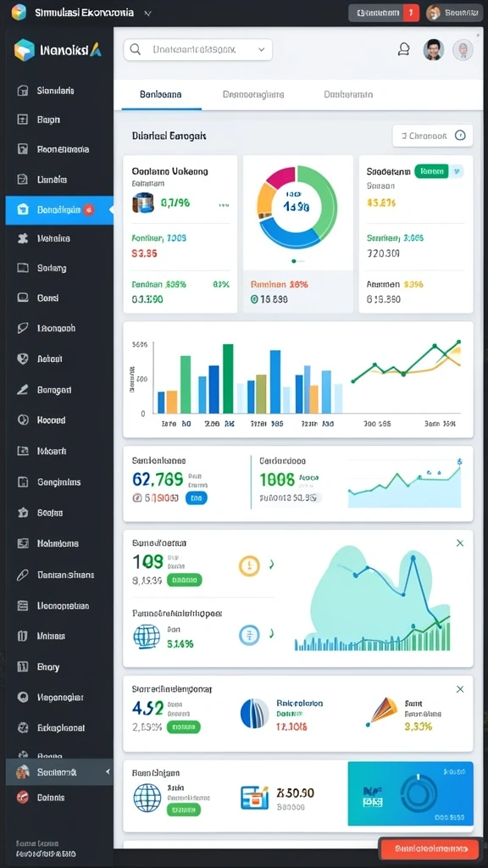Click the shield icon in the sidebar
The width and height of the screenshot is (488, 868).
point(23,359)
